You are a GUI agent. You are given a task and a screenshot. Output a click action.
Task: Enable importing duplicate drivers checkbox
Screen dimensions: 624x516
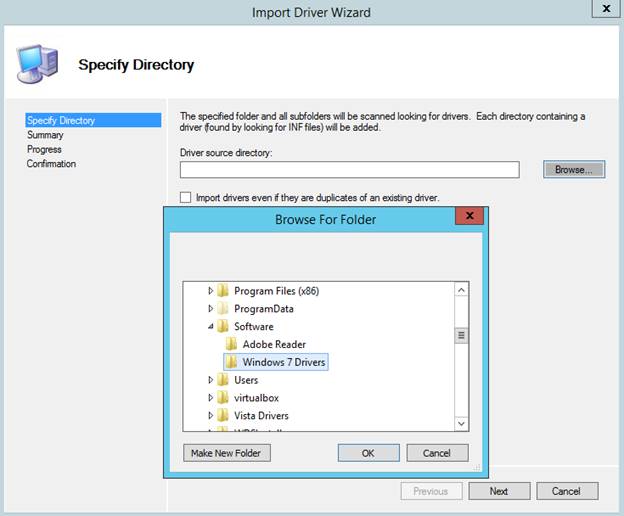point(185,198)
